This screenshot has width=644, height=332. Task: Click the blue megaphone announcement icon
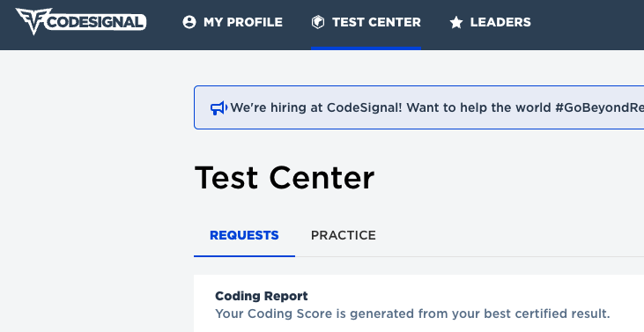pyautogui.click(x=218, y=108)
